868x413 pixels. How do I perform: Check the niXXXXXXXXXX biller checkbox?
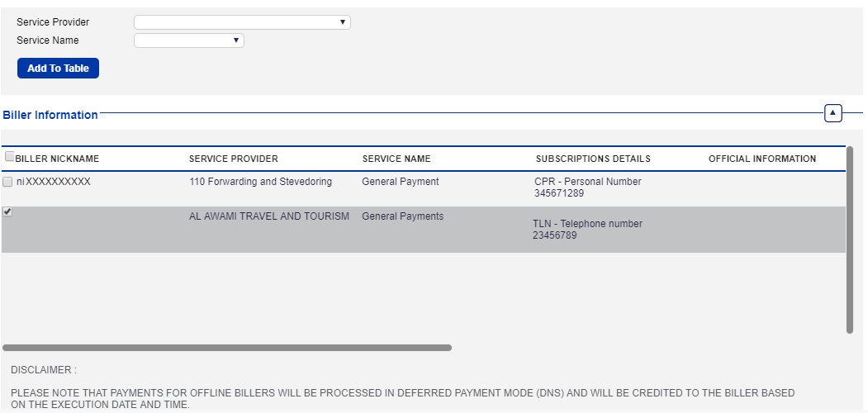pos(7,182)
